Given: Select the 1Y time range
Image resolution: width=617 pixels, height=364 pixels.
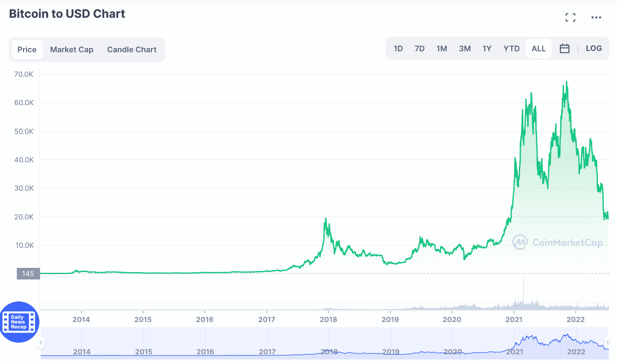Looking at the screenshot, I should (487, 48).
